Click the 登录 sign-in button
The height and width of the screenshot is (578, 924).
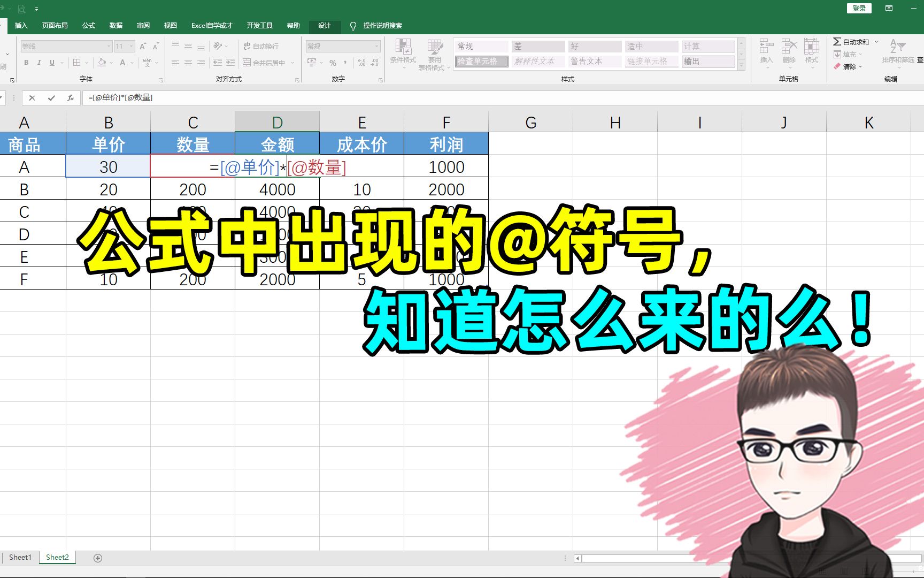point(859,8)
